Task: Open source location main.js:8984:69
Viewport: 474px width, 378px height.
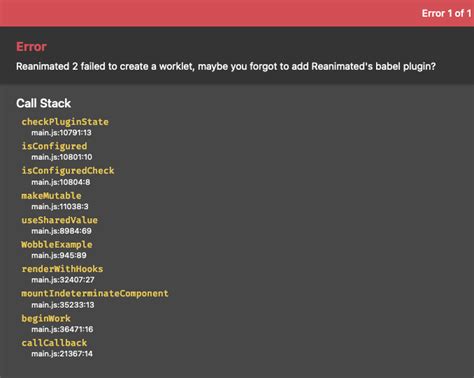Action: tap(61, 231)
